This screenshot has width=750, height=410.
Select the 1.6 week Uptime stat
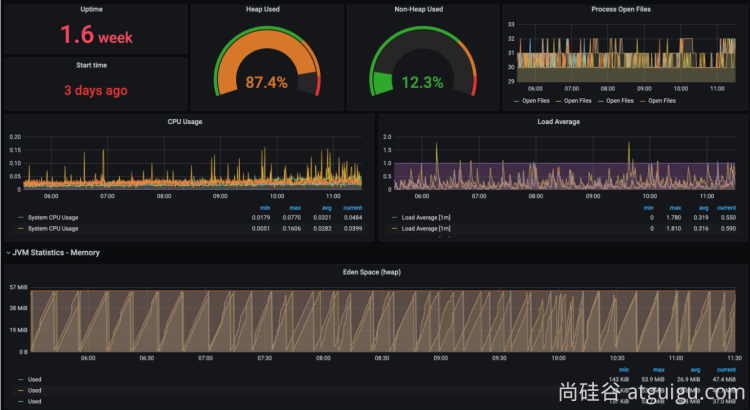(x=96, y=34)
